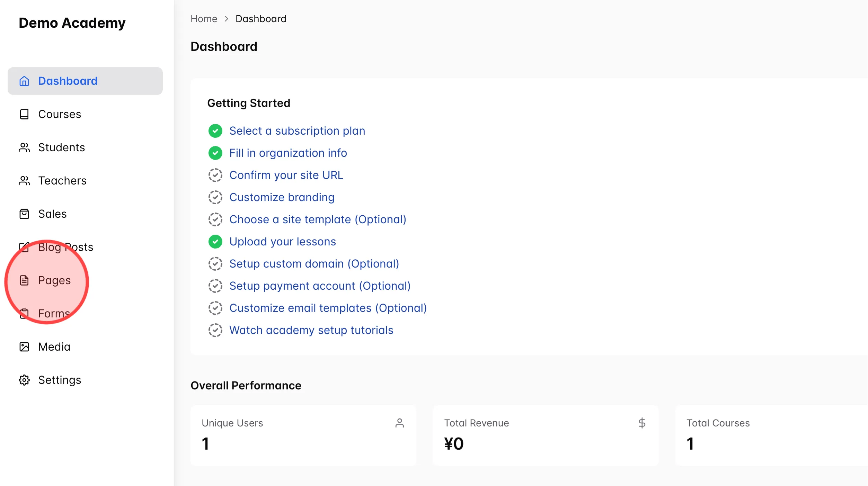Click the green check beside Select a subscription plan
This screenshot has width=868, height=486.
pyautogui.click(x=215, y=131)
